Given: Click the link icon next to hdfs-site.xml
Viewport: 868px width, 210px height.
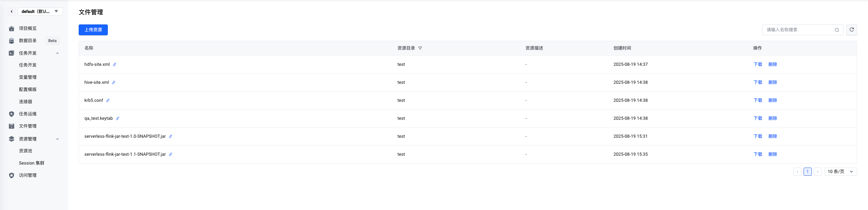Looking at the screenshot, I should click(115, 64).
